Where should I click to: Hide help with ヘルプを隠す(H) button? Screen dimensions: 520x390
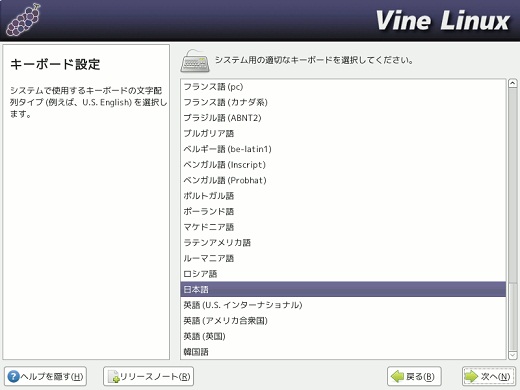(45, 376)
